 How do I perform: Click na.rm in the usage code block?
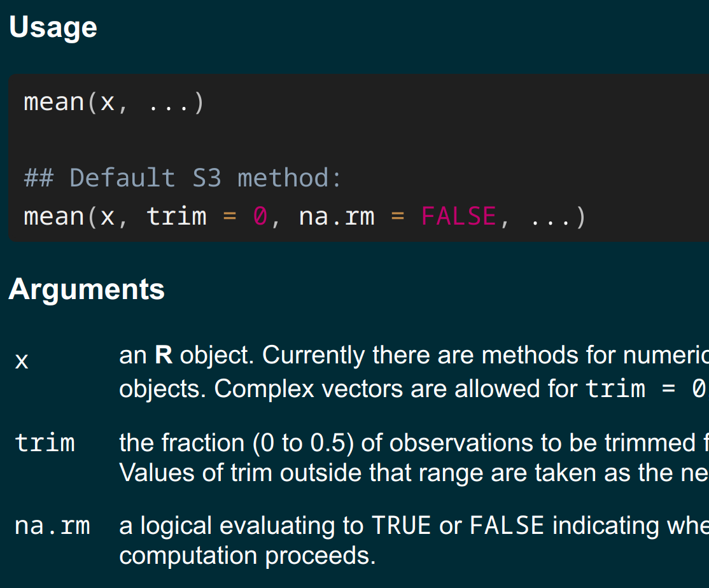337,216
